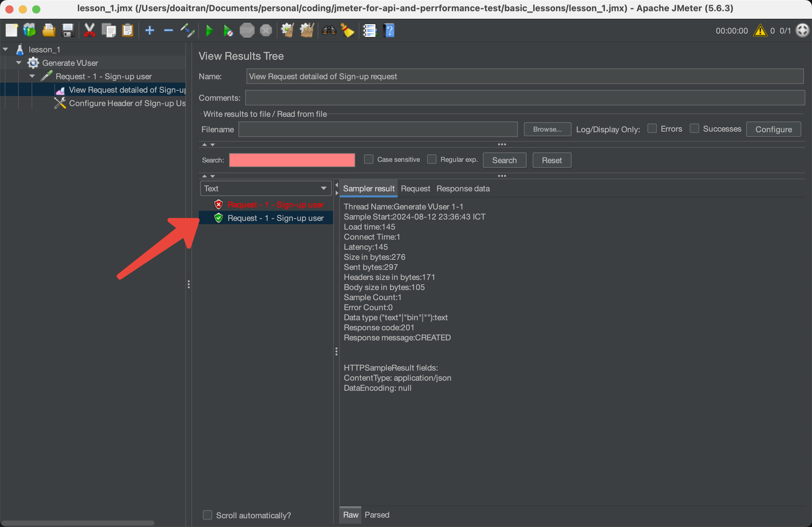
Task: Click the Reset button
Action: [552, 160]
